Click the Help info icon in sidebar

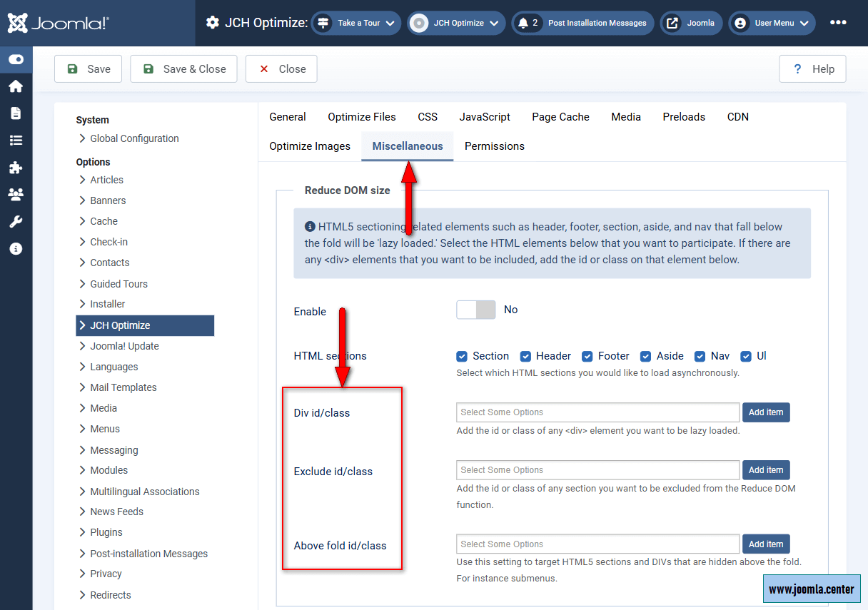tap(16, 249)
